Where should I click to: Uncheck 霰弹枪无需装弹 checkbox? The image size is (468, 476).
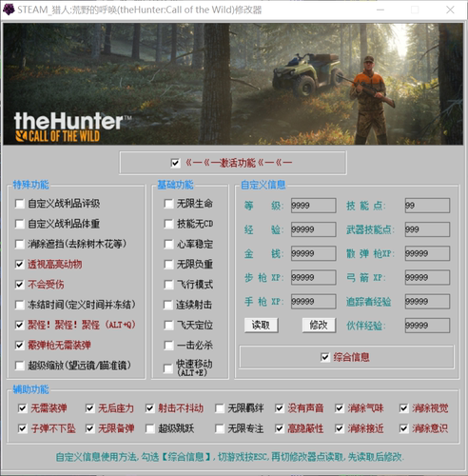tap(20, 346)
